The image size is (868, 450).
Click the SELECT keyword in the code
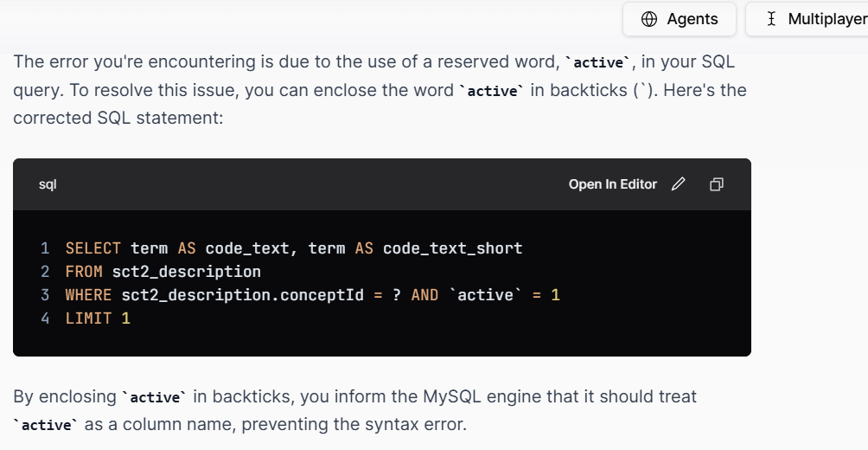point(93,248)
